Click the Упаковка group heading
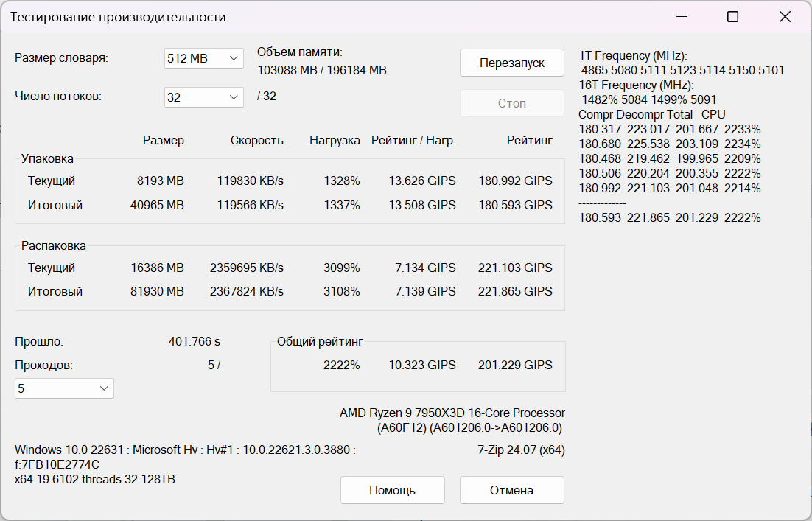 [x=47, y=158]
